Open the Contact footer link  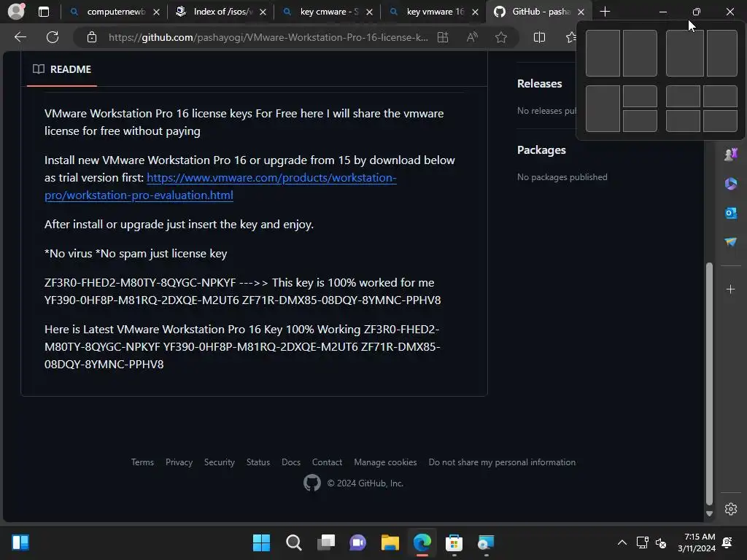tap(327, 462)
